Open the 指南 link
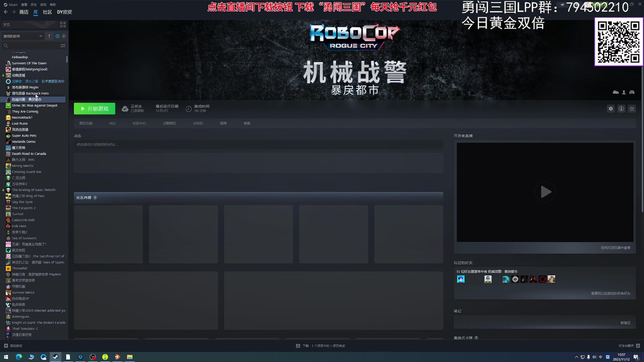Screen dimensions: 644x362 tap(223, 123)
